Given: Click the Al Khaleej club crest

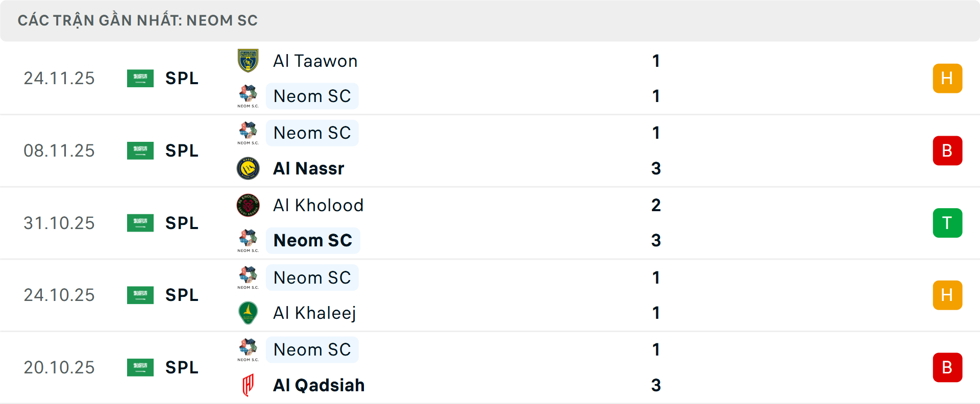Looking at the screenshot, I should point(248,313).
